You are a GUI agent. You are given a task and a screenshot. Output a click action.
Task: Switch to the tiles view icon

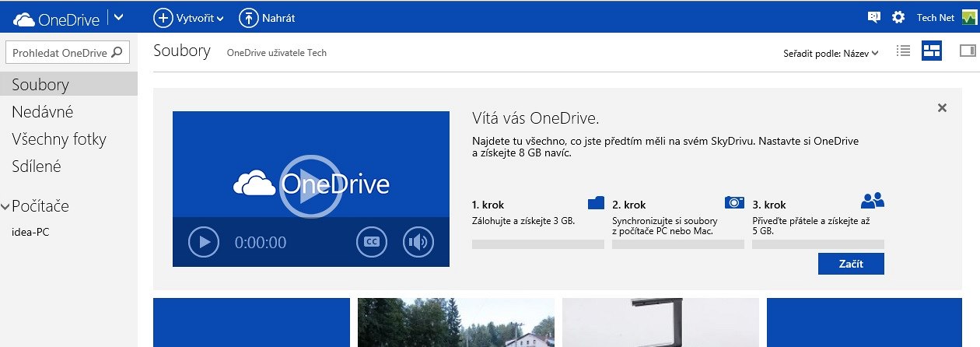coord(932,51)
